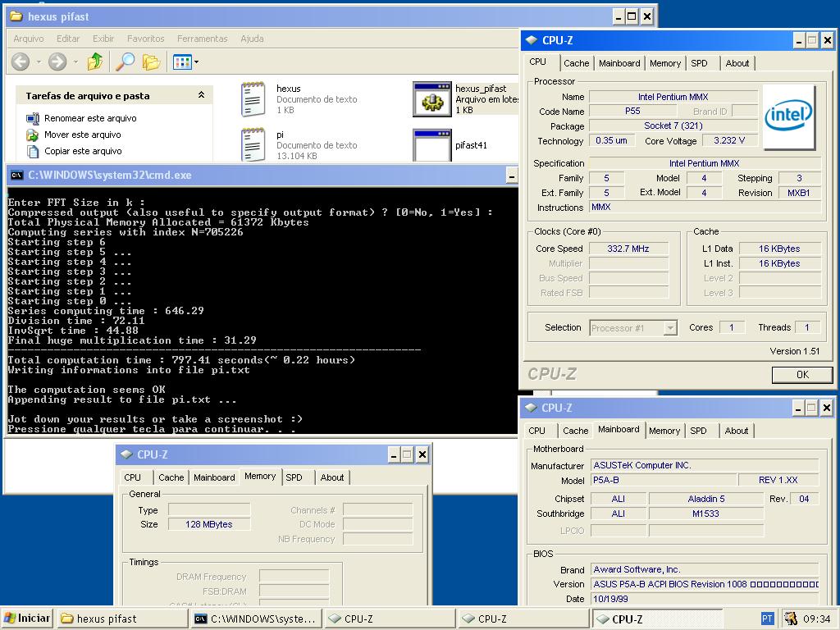Open the Arquivo menu
The width and height of the screenshot is (840, 630).
[x=29, y=39]
